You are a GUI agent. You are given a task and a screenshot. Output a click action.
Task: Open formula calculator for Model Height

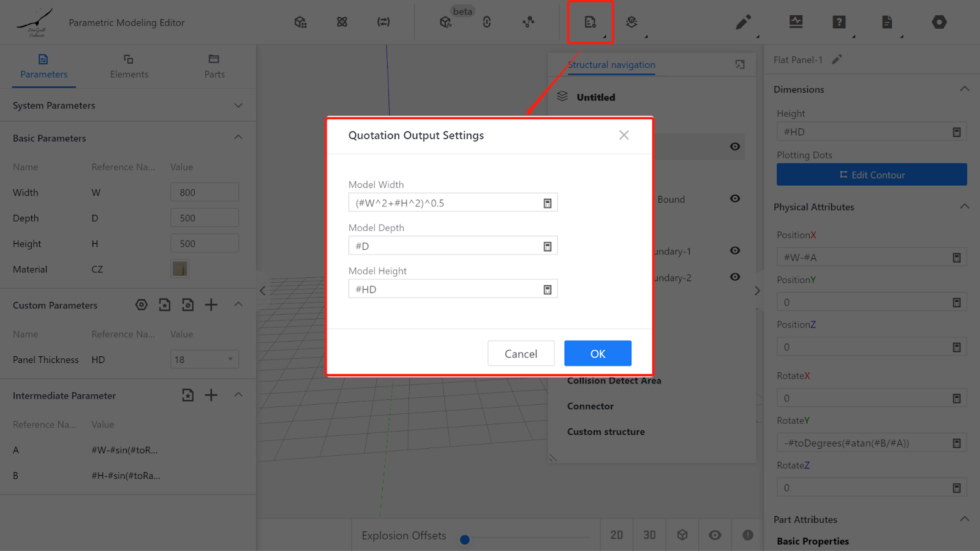click(548, 290)
